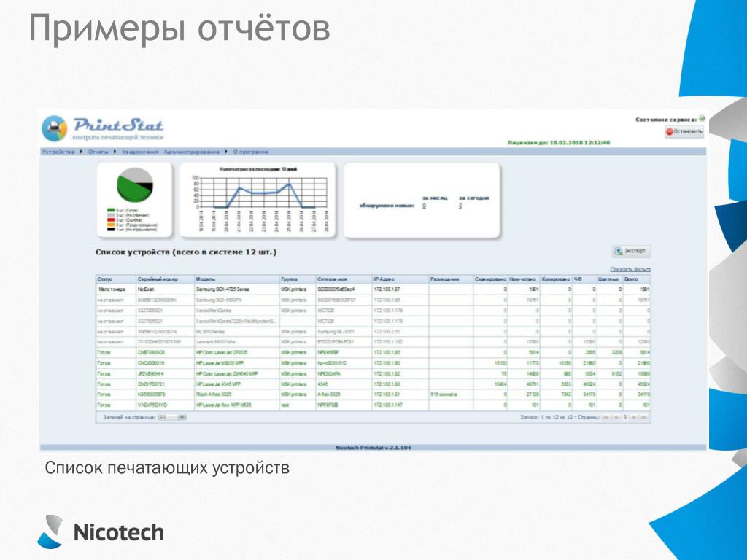Click the Лицензия до expiry date text
The width and height of the screenshot is (747, 560).
click(x=559, y=142)
